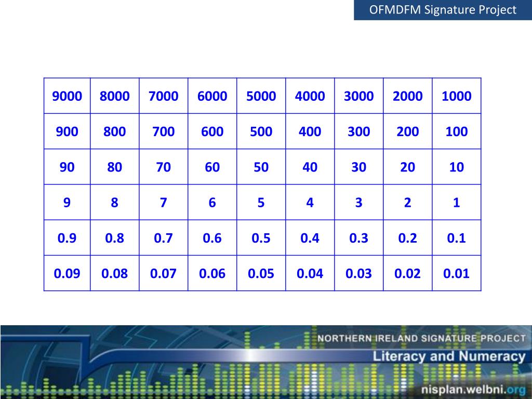Select the 0.05 cell
Image resolution: width=532 pixels, height=399 pixels.
[261, 273]
